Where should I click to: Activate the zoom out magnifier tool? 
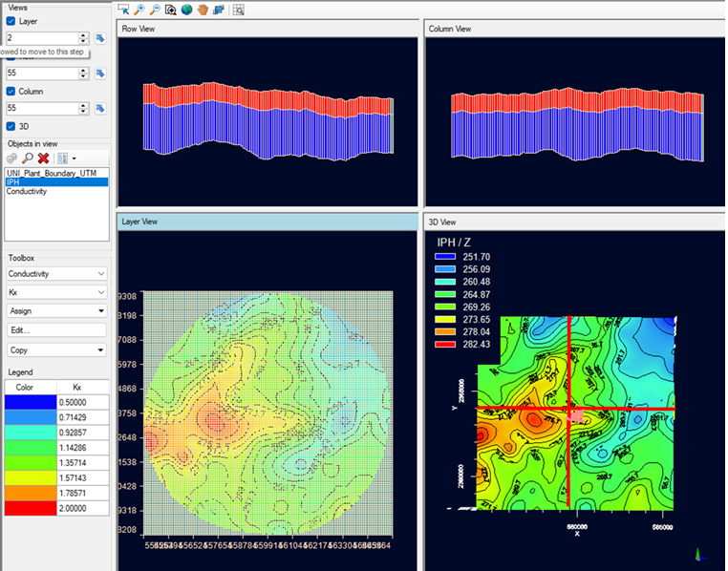[x=155, y=10]
